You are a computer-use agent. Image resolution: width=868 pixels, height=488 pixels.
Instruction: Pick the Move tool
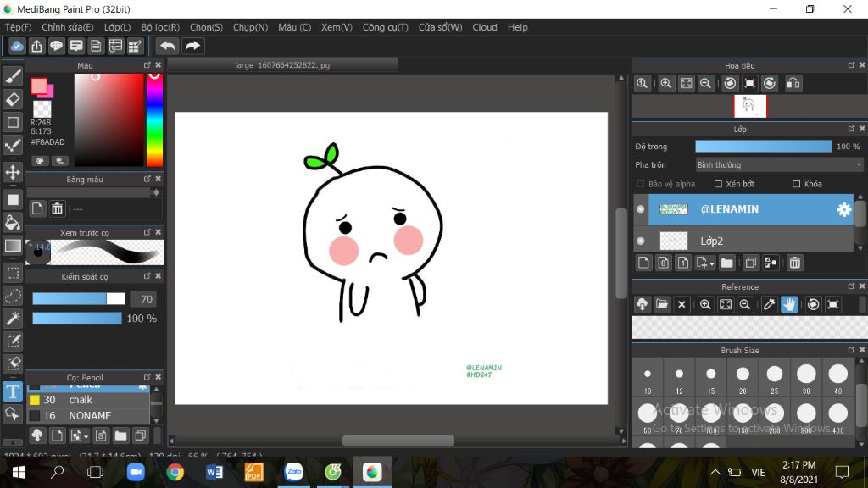[x=13, y=172]
